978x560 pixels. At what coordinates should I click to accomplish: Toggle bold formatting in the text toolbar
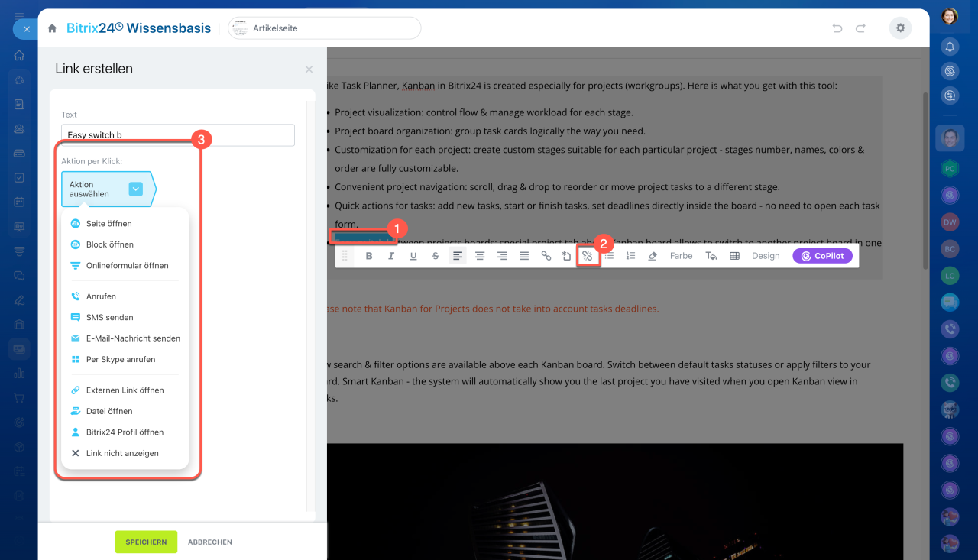pos(369,256)
